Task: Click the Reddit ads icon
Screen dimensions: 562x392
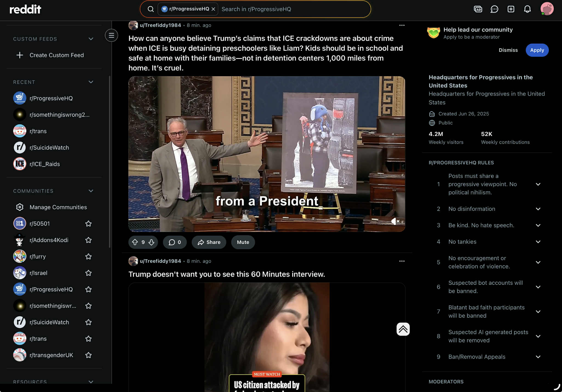Action: tap(478, 9)
